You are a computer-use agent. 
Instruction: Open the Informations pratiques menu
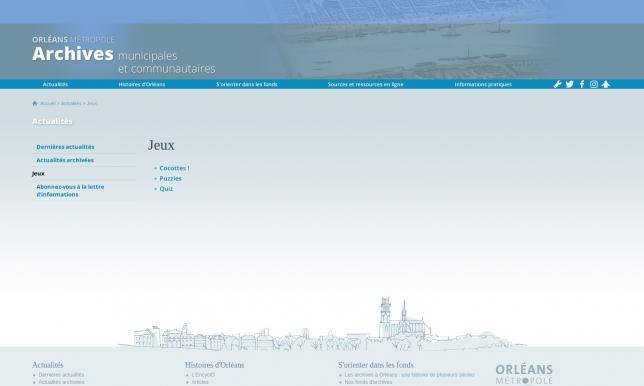point(483,85)
